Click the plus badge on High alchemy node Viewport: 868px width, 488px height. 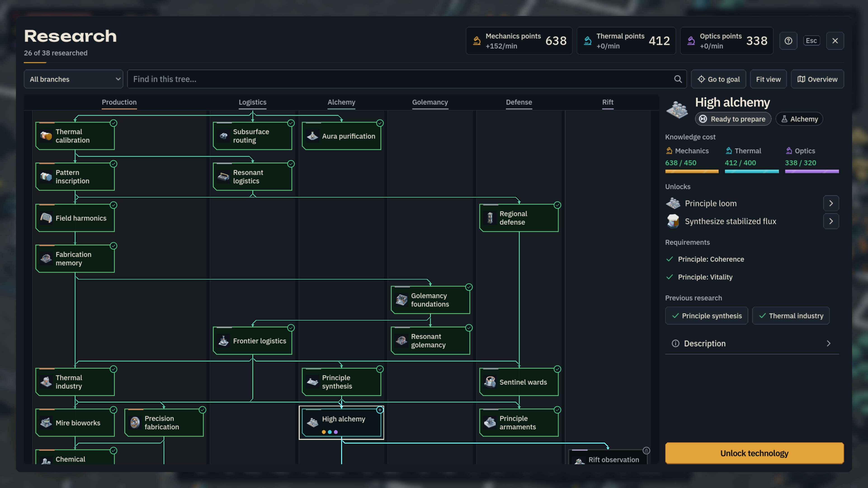[x=380, y=410]
